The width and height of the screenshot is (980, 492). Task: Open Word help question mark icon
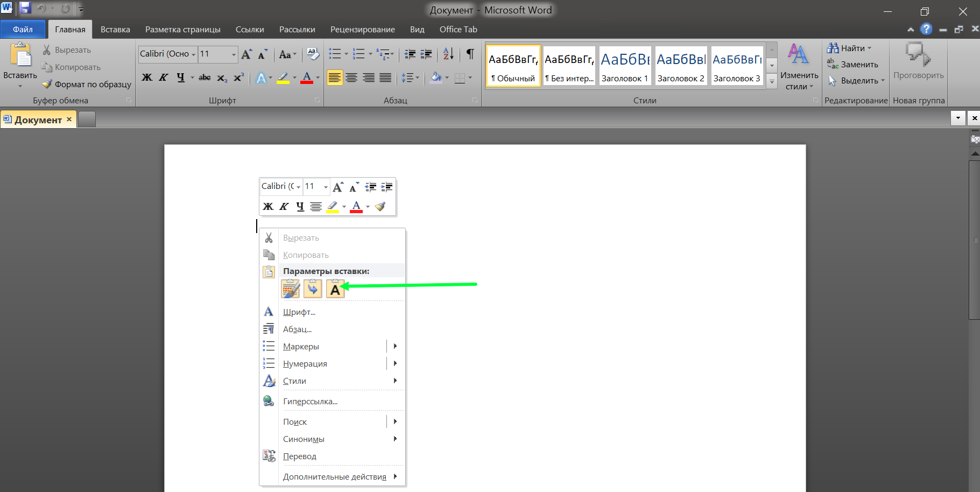pos(926,29)
